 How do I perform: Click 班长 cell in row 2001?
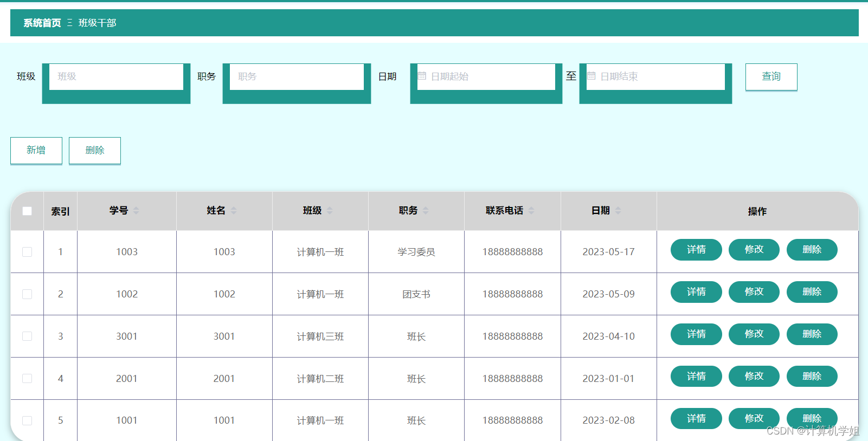[416, 379]
